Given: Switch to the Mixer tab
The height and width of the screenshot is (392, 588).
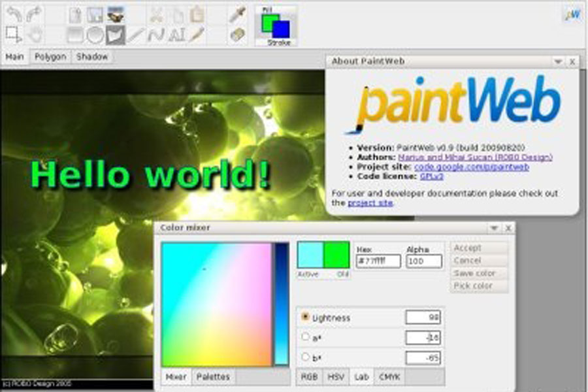Looking at the screenshot, I should 176,377.
